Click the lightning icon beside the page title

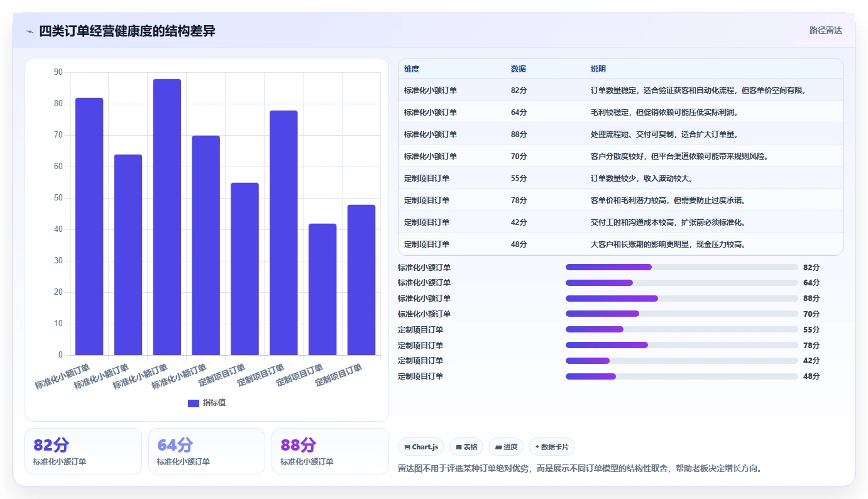pyautogui.click(x=30, y=31)
